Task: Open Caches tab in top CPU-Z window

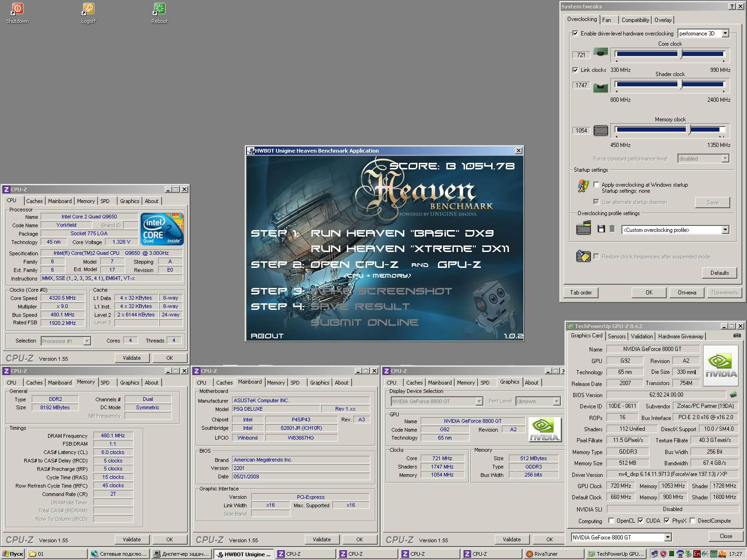Action: (35, 201)
